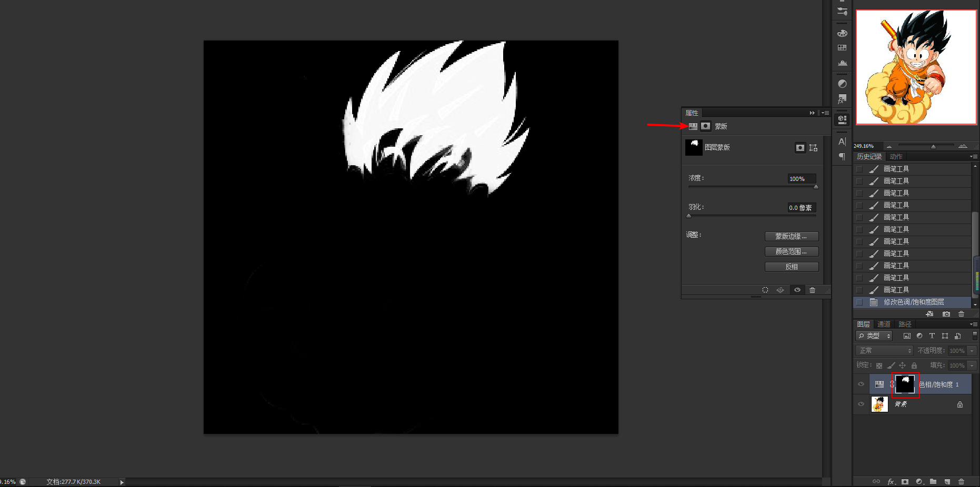Open the 不透明度 slider arrow
980x487 pixels.
click(972, 351)
